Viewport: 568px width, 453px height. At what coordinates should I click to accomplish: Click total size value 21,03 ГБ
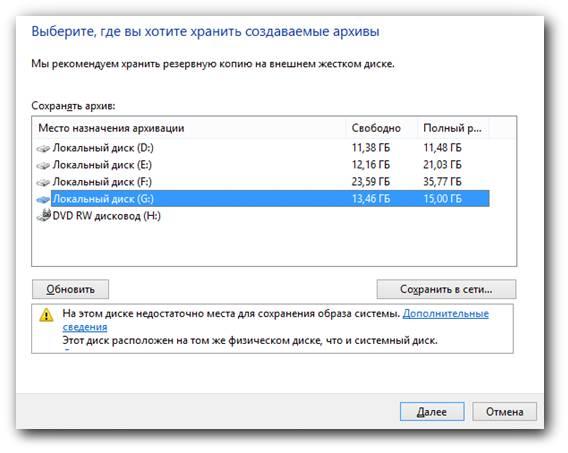(x=442, y=165)
